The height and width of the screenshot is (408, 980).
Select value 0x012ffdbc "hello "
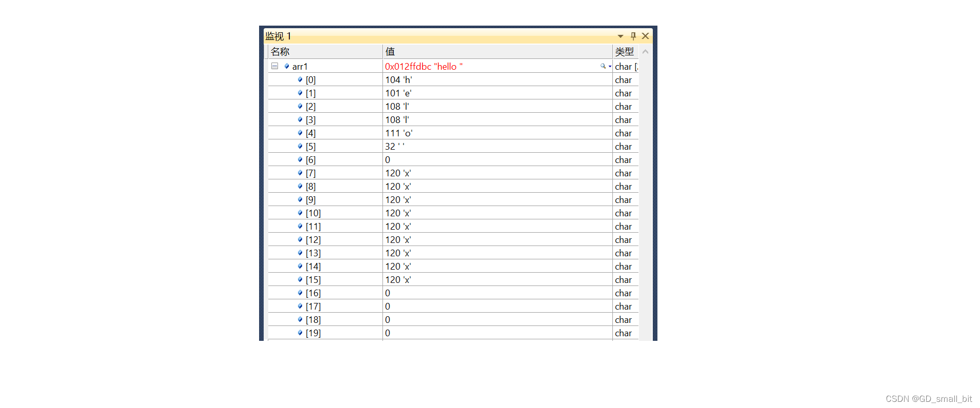(424, 67)
